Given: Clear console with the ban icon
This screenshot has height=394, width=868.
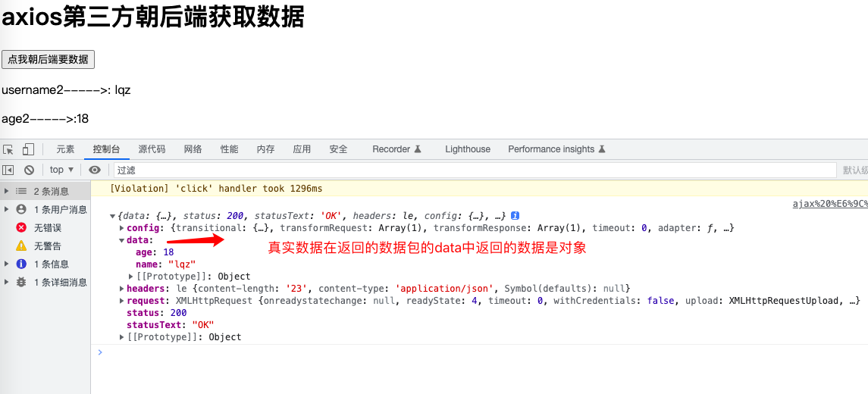Looking at the screenshot, I should (x=29, y=170).
